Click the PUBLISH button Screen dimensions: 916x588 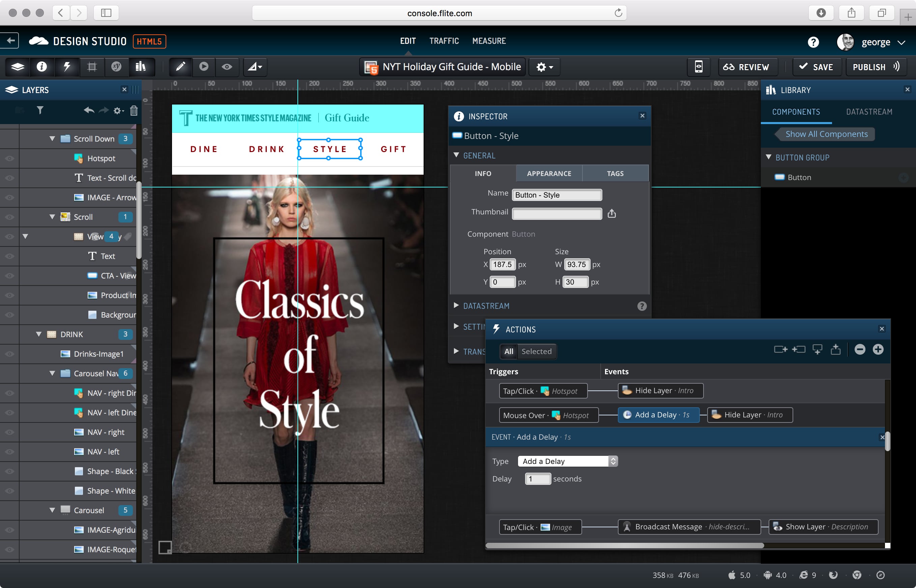pos(870,66)
